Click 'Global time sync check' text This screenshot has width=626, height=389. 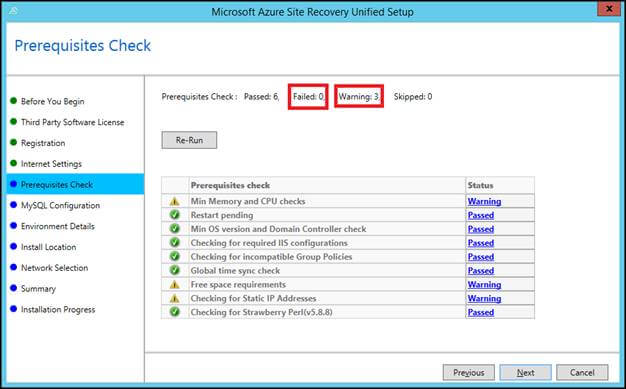pyautogui.click(x=235, y=271)
